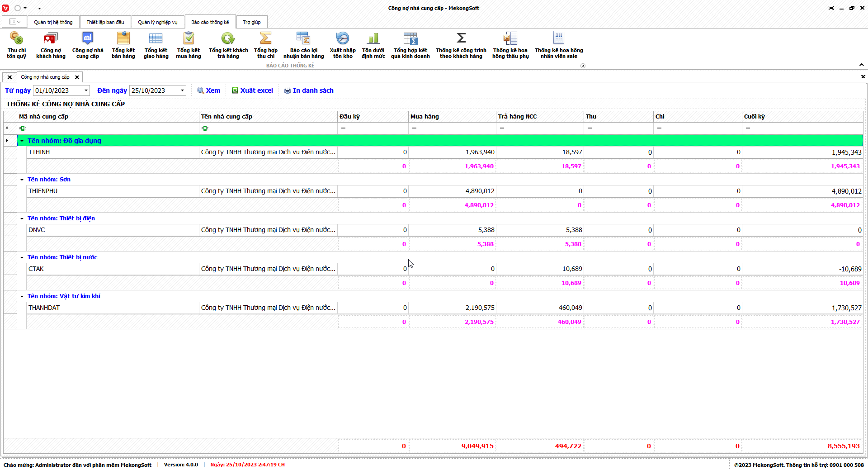The image size is (868, 470).
Task: Open the Đến ngày date dropdown
Action: (182, 90)
